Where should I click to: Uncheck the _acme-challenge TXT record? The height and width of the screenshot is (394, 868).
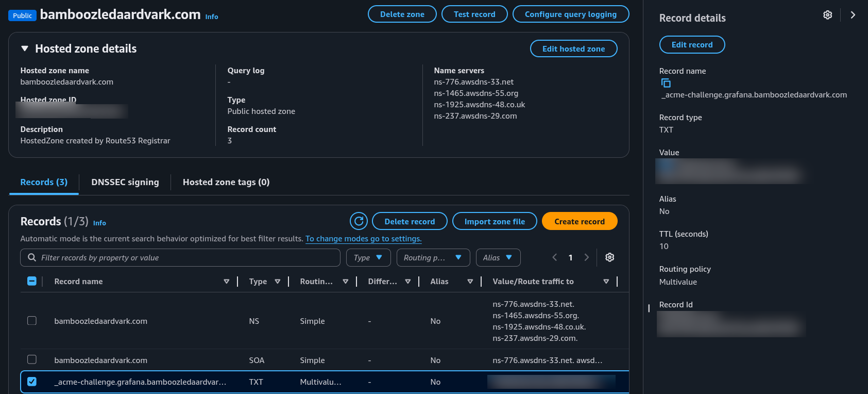tap(32, 382)
